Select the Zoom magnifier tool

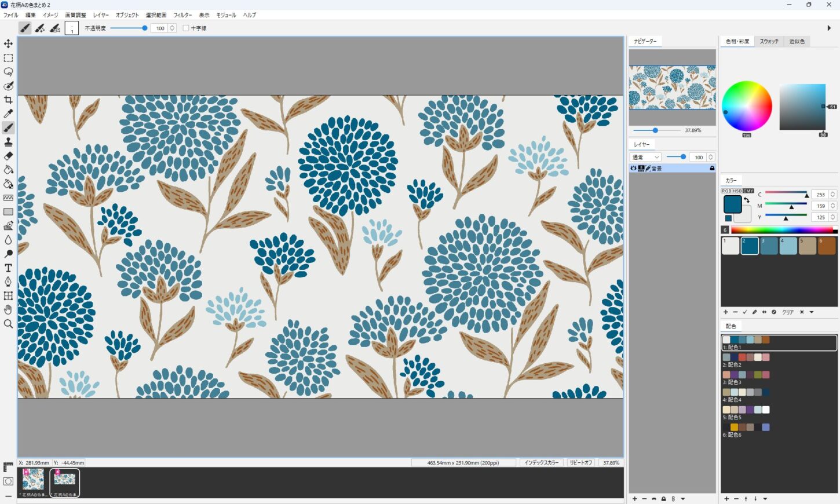(8, 324)
